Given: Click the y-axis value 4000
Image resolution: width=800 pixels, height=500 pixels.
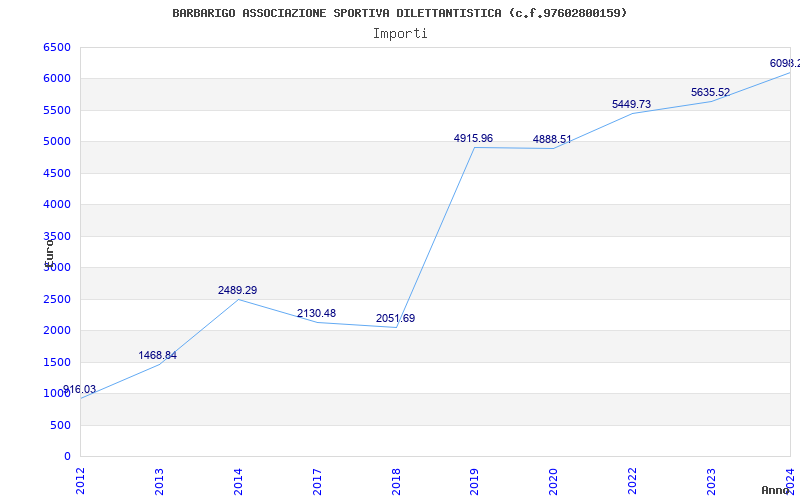Looking at the screenshot, I should [57, 204].
